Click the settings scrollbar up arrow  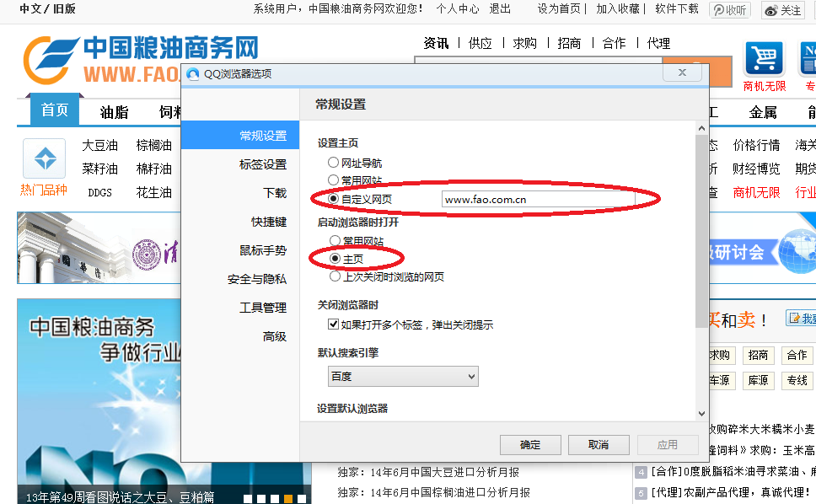point(701,128)
